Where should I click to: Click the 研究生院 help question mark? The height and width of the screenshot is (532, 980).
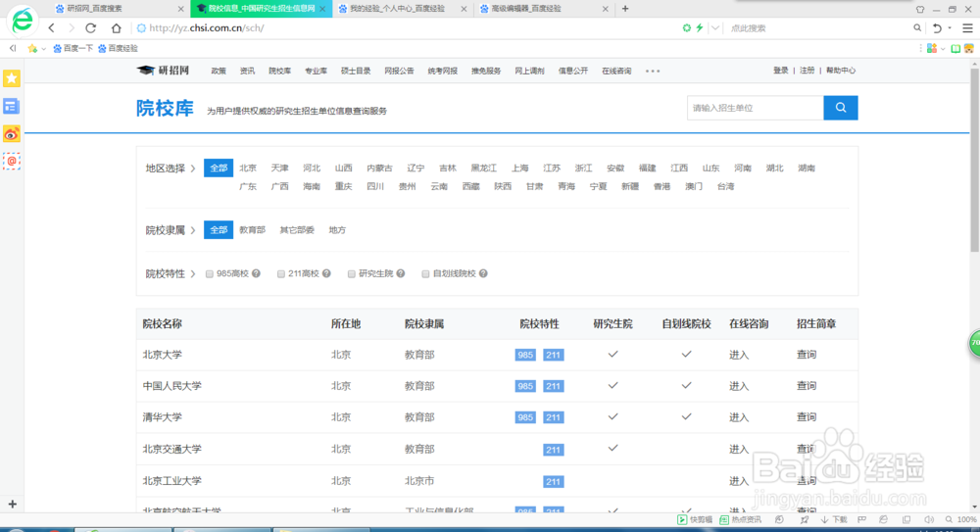[x=401, y=273]
